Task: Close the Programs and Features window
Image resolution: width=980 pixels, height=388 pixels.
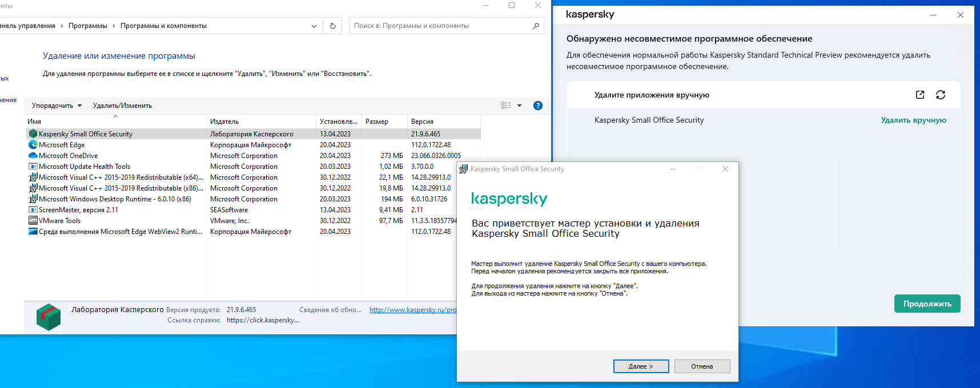Action: [x=537, y=5]
